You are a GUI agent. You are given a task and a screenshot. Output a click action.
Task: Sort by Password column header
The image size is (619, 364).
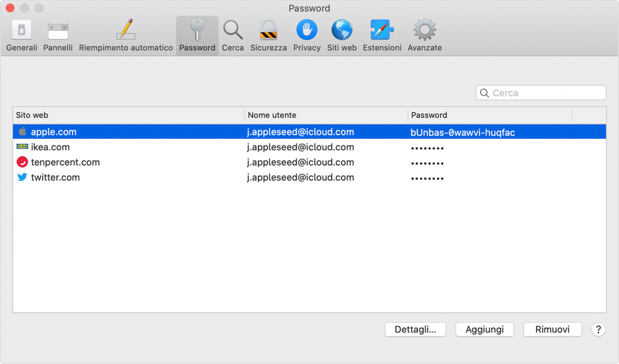(x=490, y=115)
